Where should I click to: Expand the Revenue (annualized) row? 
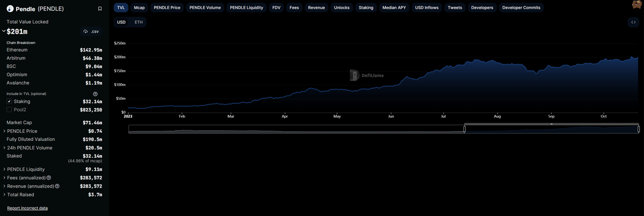pyautogui.click(x=5, y=186)
